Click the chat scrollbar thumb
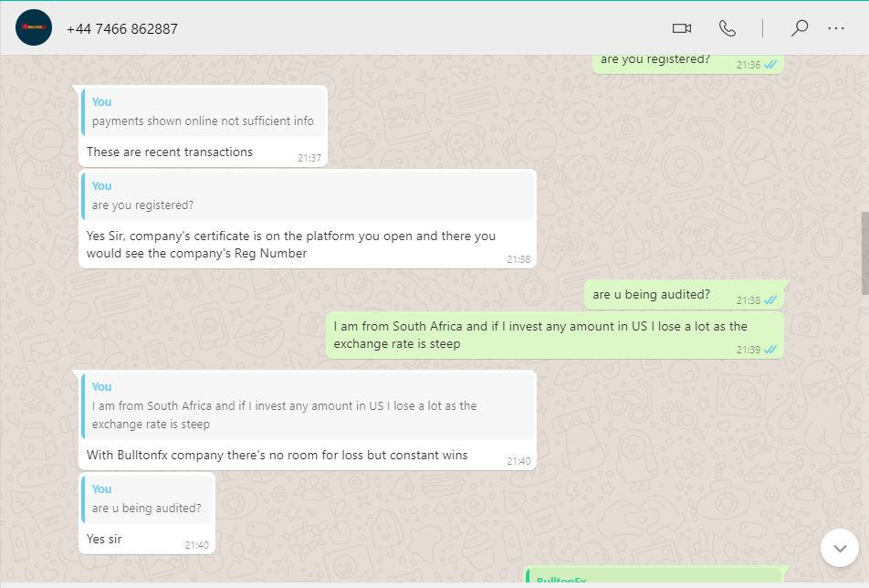The height and width of the screenshot is (588, 869). pyautogui.click(x=864, y=253)
